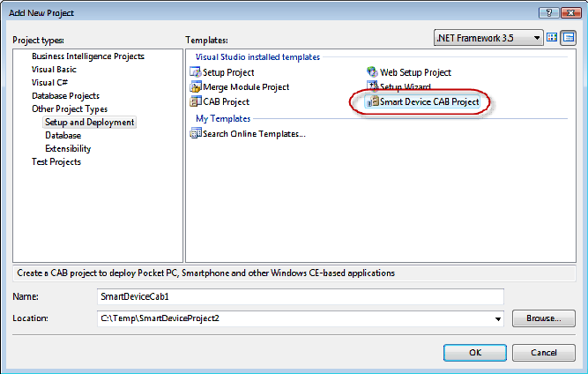Screen dimensions: 588x374
Task: Expand the Location path dropdown arrow
Action: point(497,318)
